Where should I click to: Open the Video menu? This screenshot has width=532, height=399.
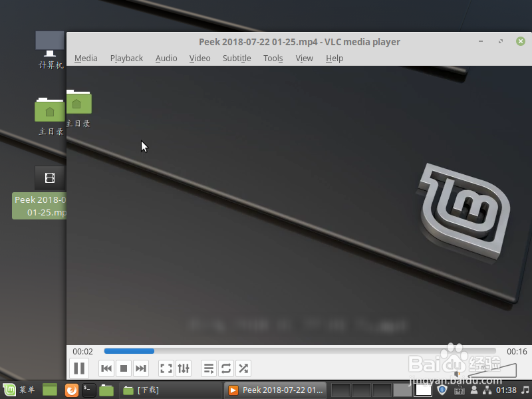pyautogui.click(x=200, y=59)
